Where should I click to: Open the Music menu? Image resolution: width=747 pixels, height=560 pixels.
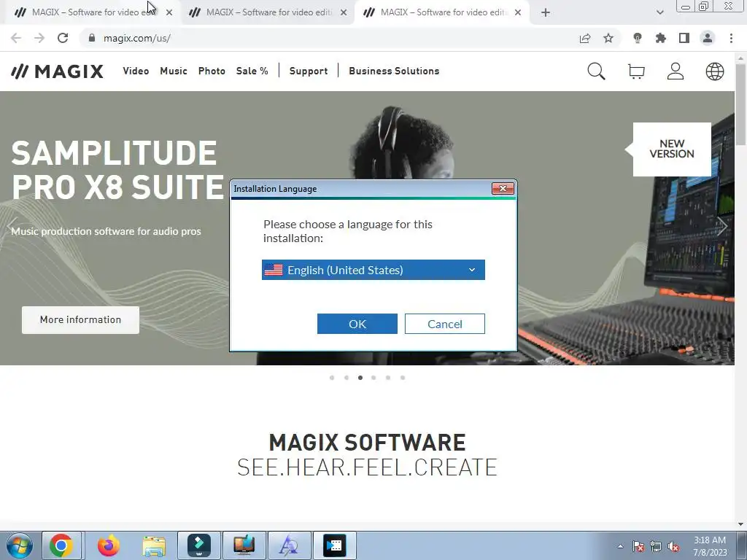(x=174, y=71)
